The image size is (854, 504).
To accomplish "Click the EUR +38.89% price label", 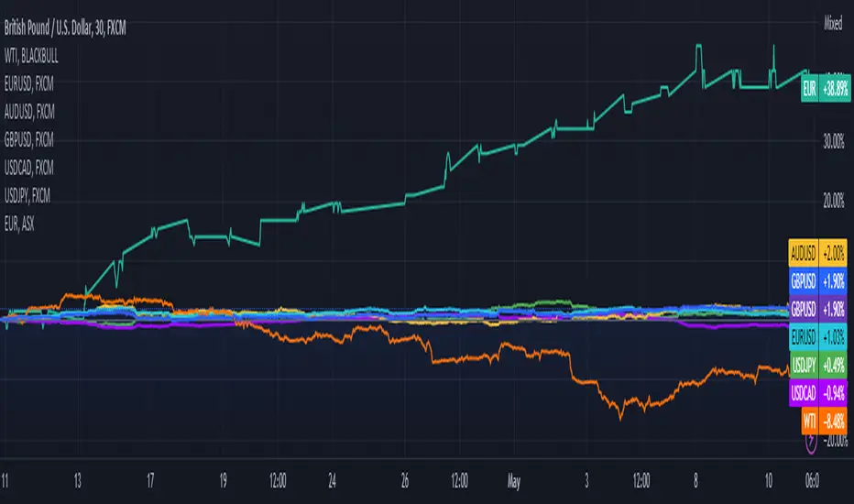I will click(x=825, y=88).
